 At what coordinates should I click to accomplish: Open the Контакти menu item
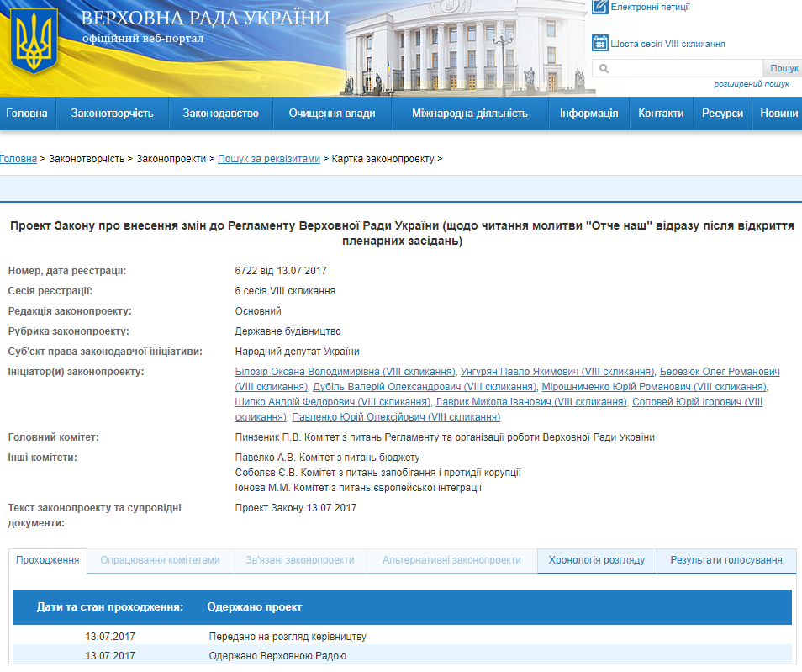661,113
